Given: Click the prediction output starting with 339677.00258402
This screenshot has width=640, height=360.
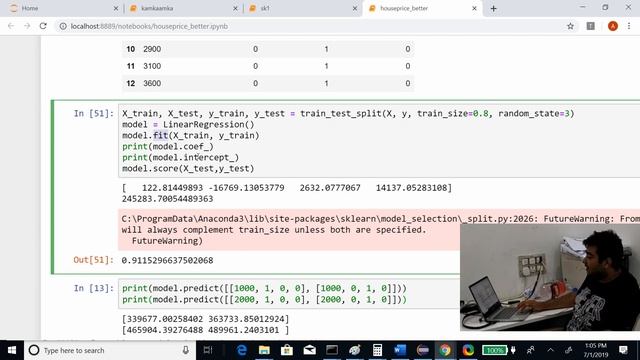Looking at the screenshot, I should 205,319.
